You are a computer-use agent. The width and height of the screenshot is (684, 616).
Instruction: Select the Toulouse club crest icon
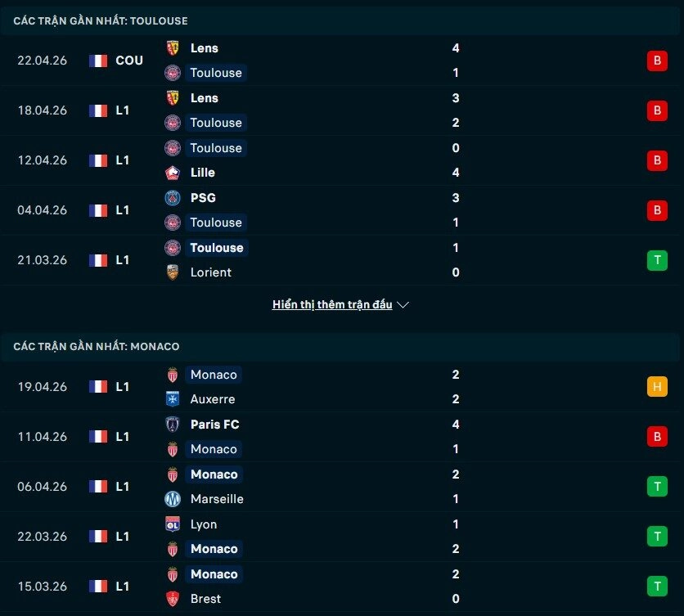pos(173,73)
